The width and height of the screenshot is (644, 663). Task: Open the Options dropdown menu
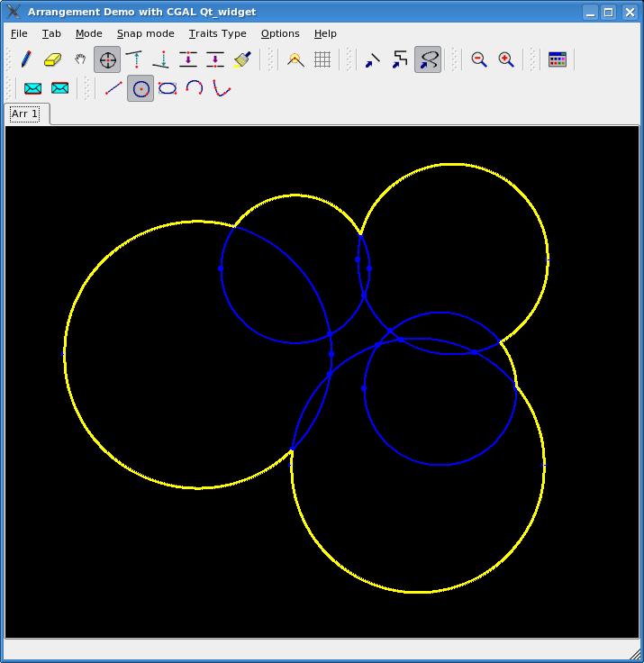(x=280, y=33)
